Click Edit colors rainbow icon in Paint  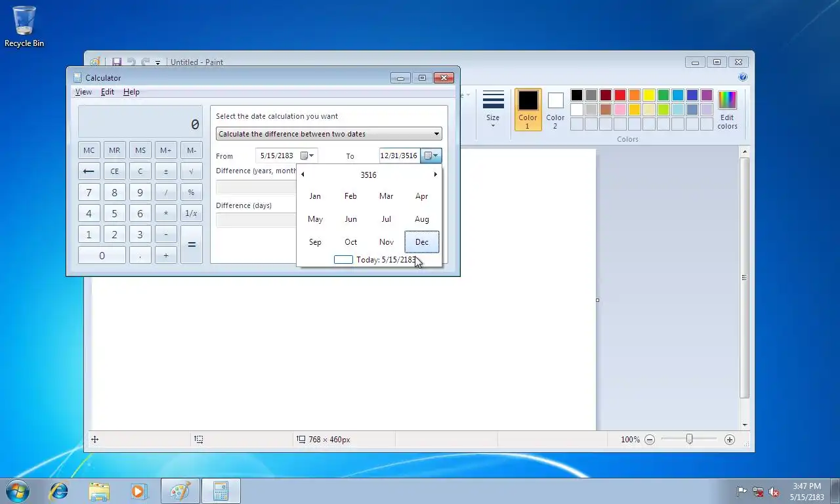[727, 110]
